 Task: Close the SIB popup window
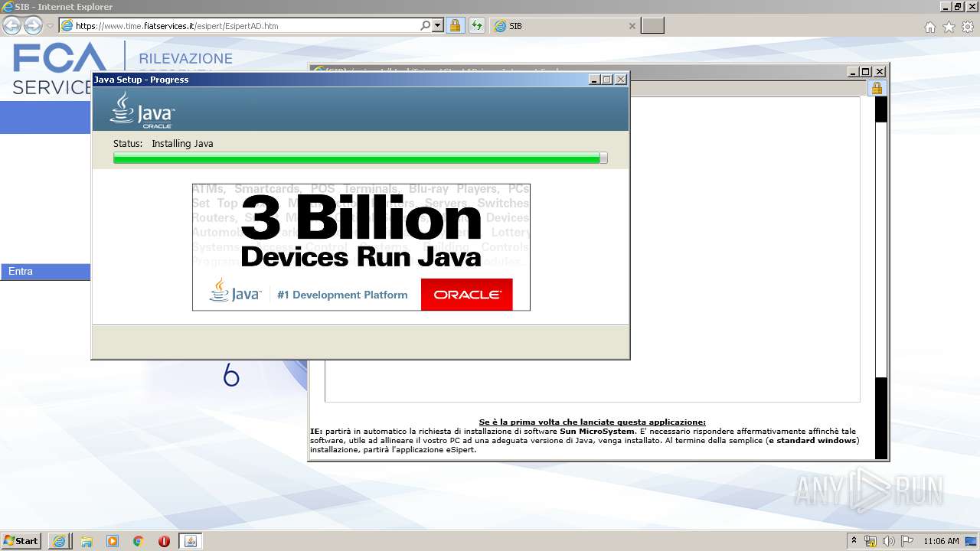880,72
